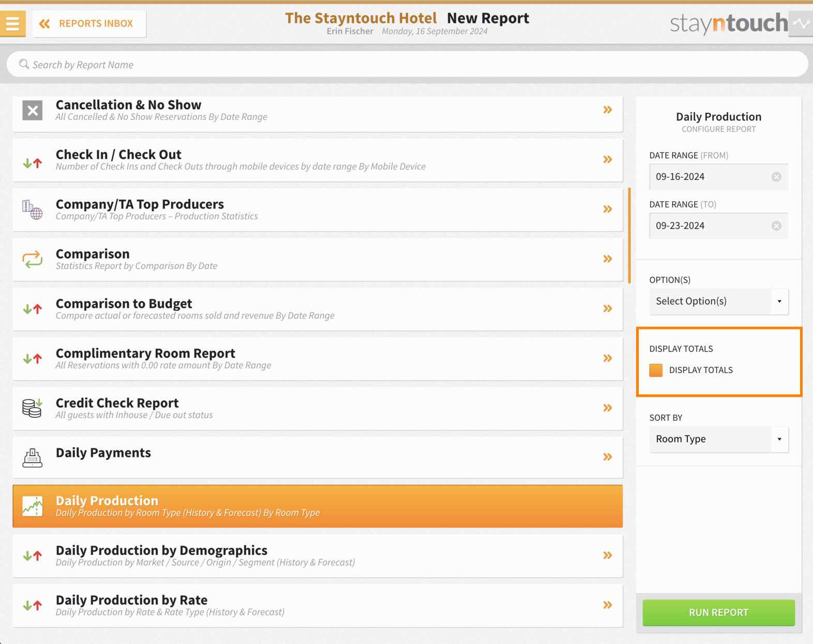Select the Company/TA Top Producers report
The width and height of the screenshot is (813, 644).
click(318, 209)
